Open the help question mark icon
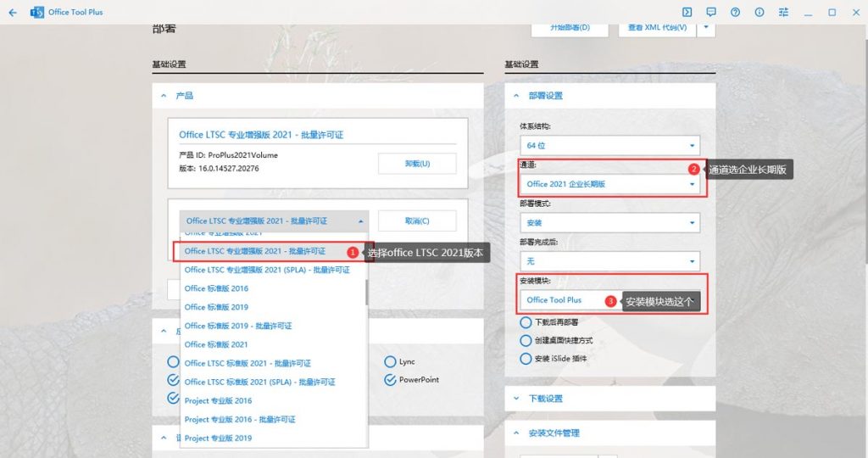The width and height of the screenshot is (868, 458). click(735, 12)
